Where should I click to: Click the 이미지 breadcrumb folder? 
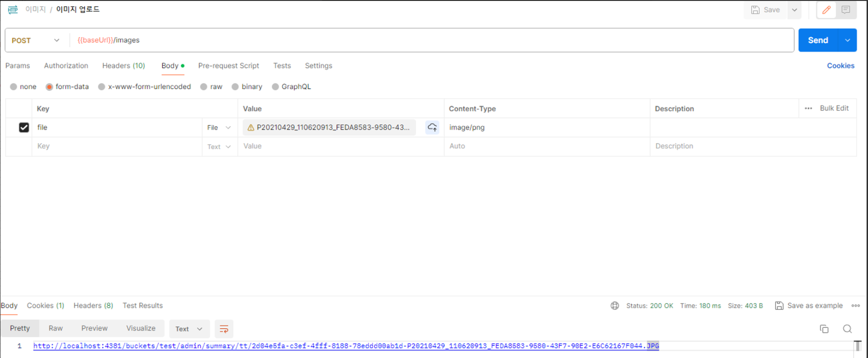pyautogui.click(x=35, y=9)
